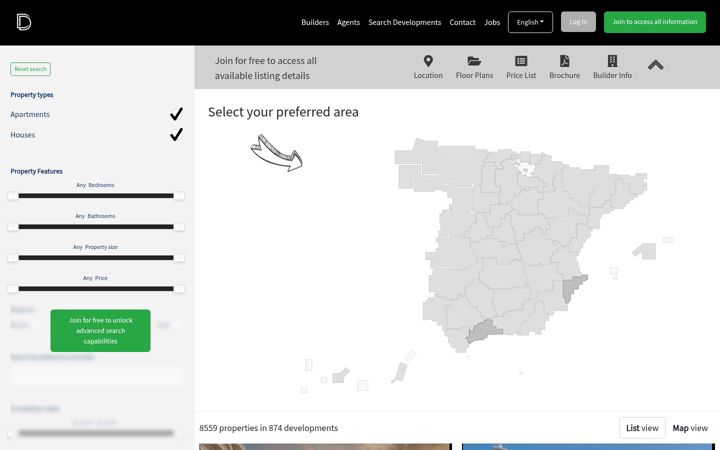Toggle the Houses checkmark
Viewport: 720px width, 450px height.
click(x=176, y=135)
